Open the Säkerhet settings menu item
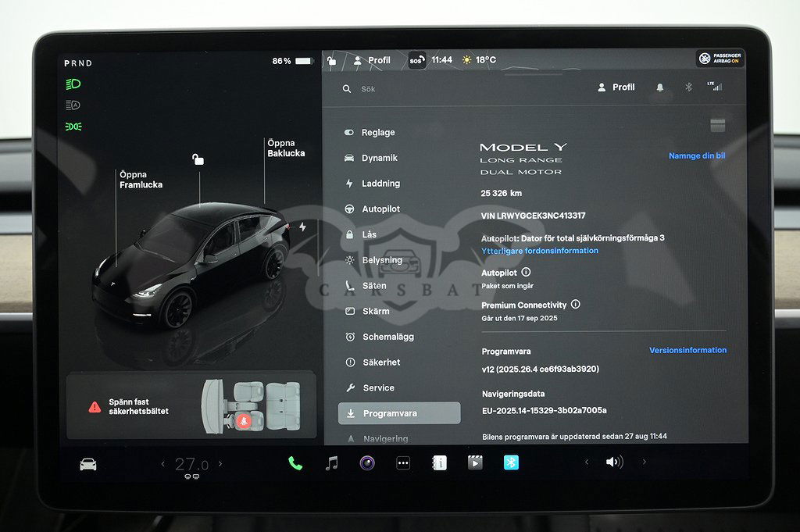The height and width of the screenshot is (532, 800). click(381, 362)
